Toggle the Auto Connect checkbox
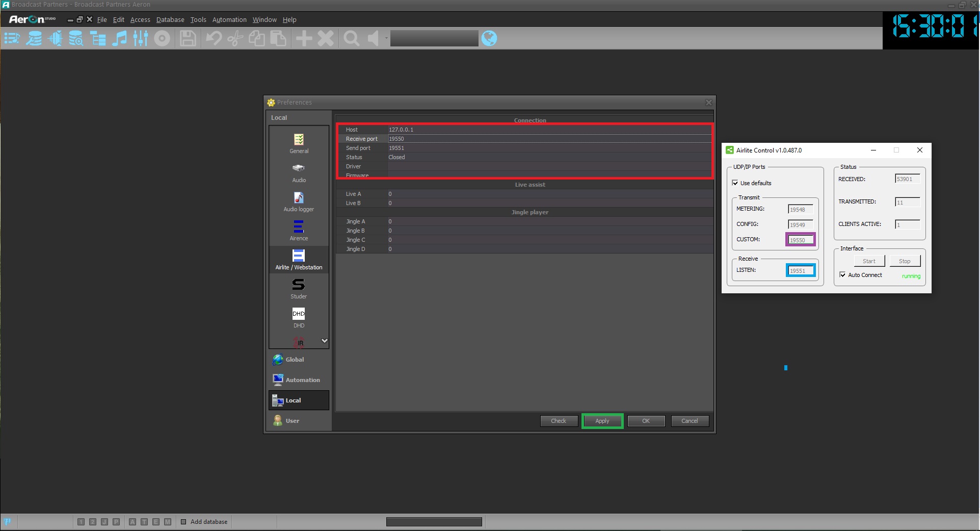This screenshot has height=531, width=980. click(x=843, y=275)
